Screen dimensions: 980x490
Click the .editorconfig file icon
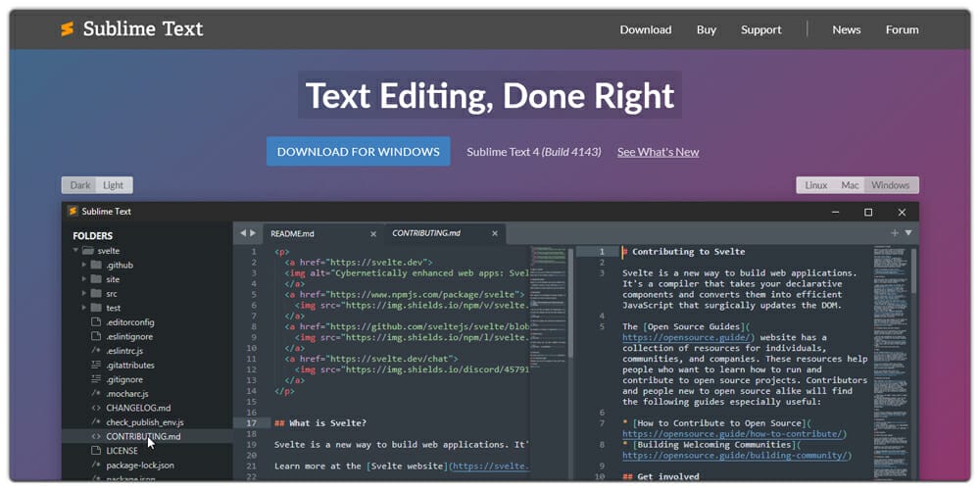click(x=96, y=322)
